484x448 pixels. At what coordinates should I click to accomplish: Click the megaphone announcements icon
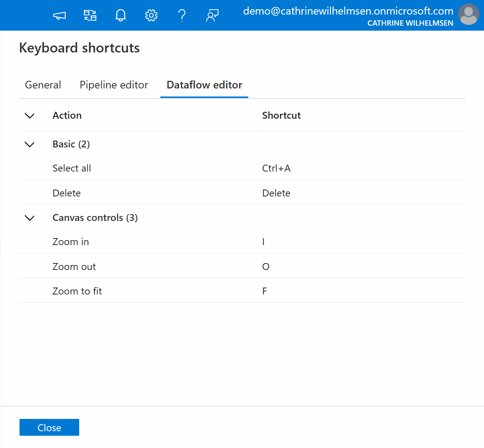coord(59,16)
